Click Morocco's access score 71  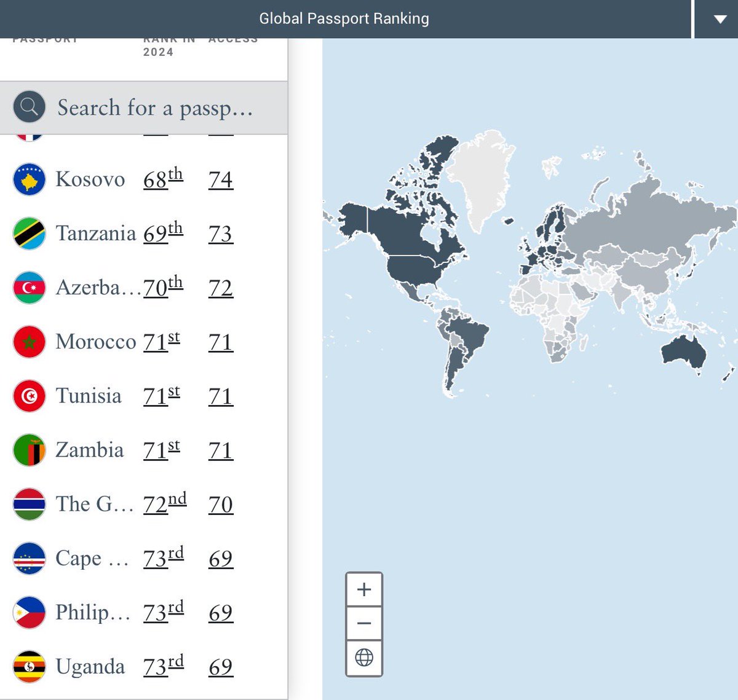pos(221,342)
